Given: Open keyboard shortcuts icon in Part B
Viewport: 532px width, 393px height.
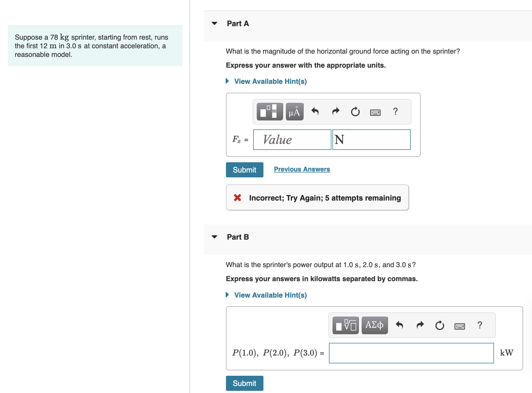Looking at the screenshot, I should (460, 326).
